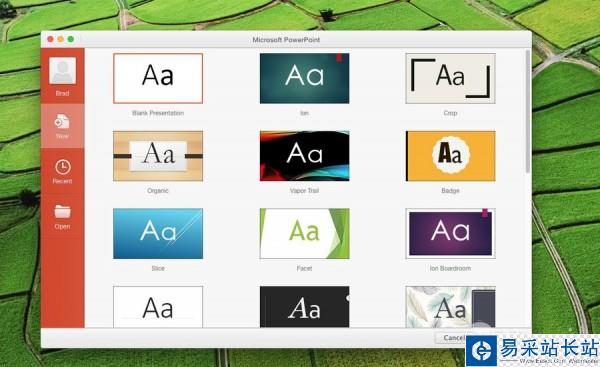Image resolution: width=600 pixels, height=367 pixels.
Task: Choose the Slice blue template thumbnail
Action: [x=158, y=234]
